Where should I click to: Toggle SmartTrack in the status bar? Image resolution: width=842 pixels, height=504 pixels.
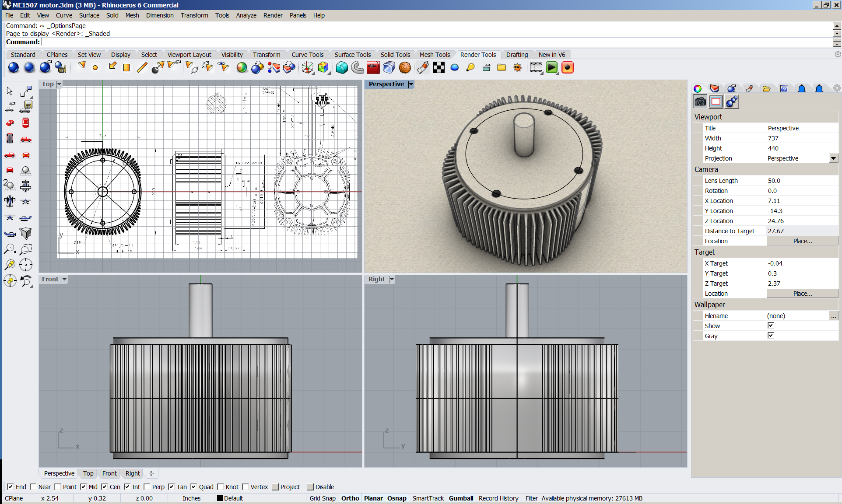pyautogui.click(x=428, y=498)
